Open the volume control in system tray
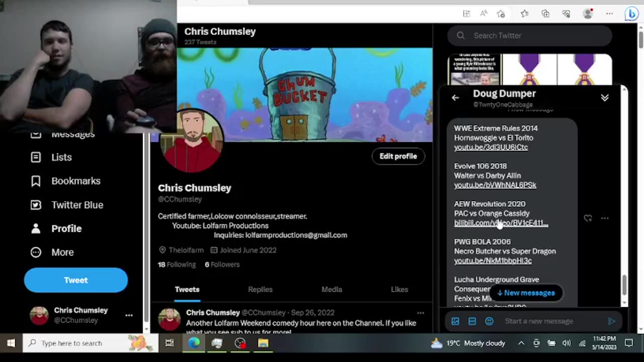The image size is (644, 362). 567,343
